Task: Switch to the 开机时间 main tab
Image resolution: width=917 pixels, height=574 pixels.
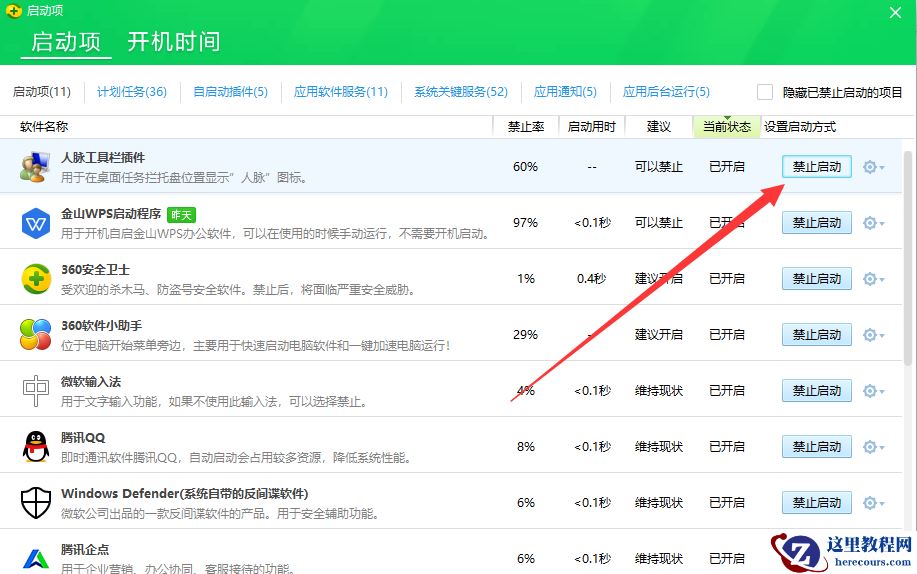Action: point(174,42)
